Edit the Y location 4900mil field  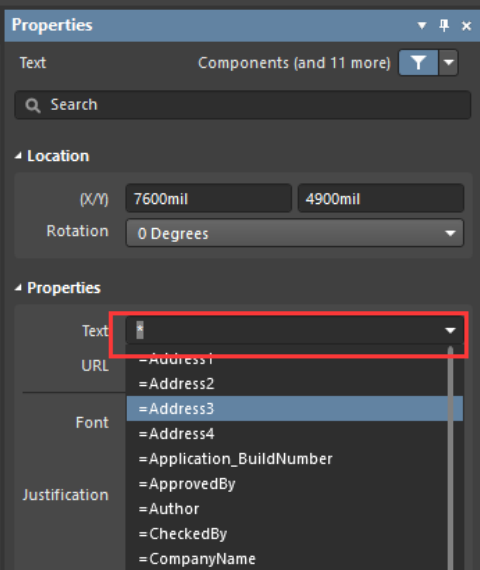[381, 198]
